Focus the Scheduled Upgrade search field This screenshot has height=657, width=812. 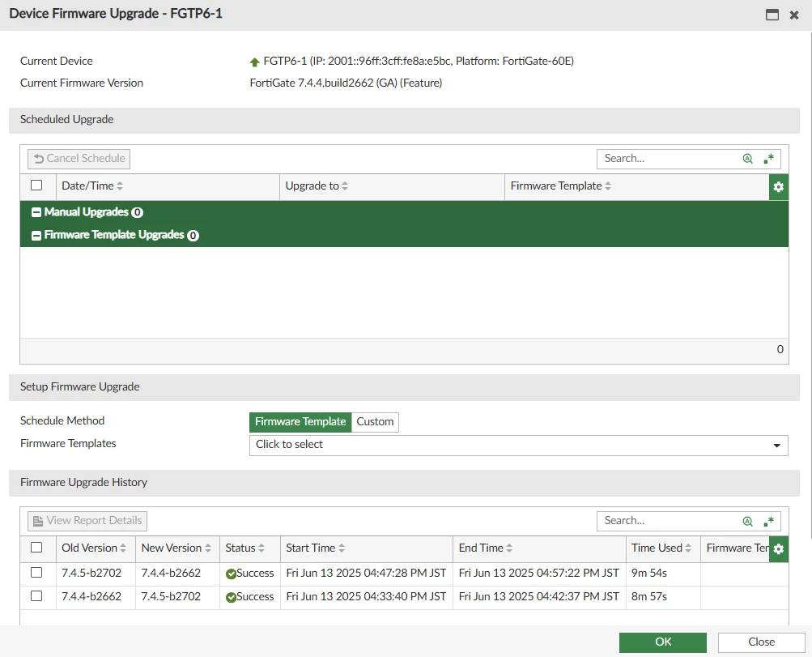670,159
